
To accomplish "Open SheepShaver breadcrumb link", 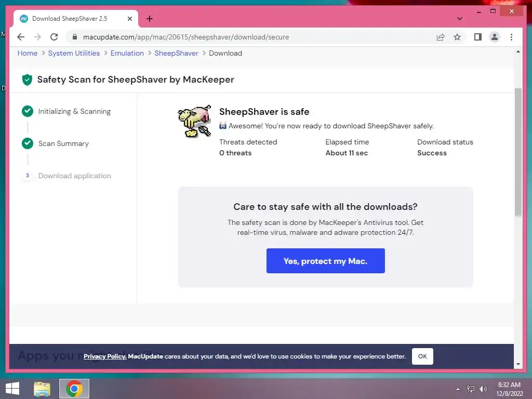I will tap(176, 54).
